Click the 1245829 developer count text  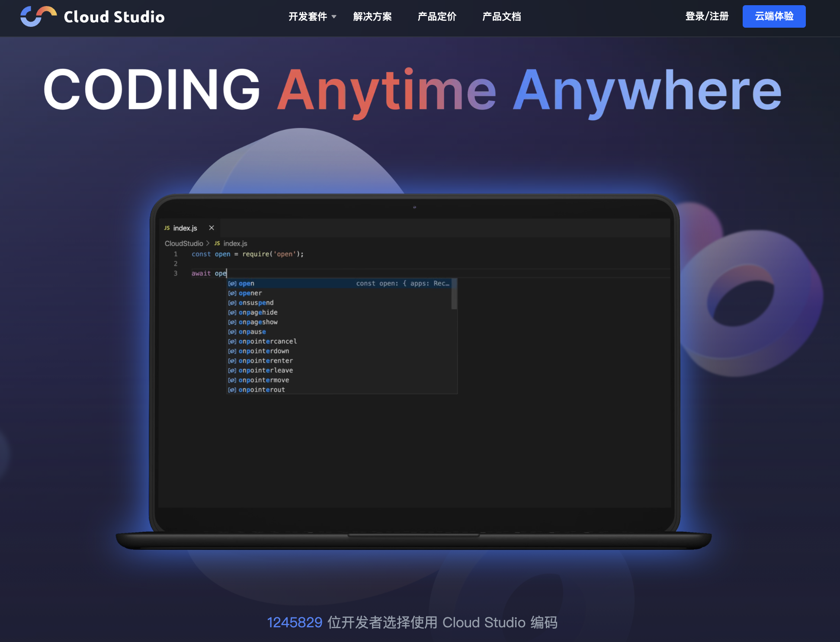pos(295,623)
